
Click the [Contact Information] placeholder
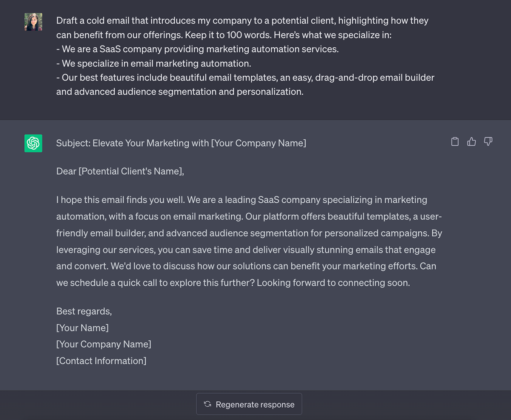click(x=101, y=361)
